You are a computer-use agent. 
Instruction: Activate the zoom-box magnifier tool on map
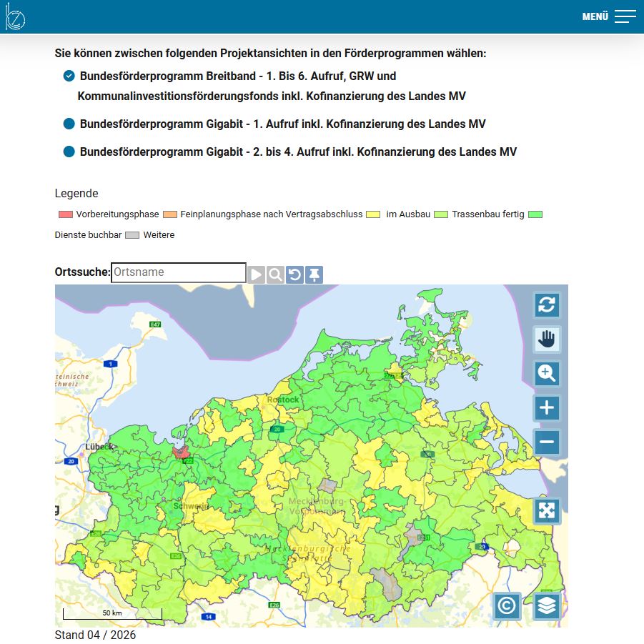click(547, 373)
